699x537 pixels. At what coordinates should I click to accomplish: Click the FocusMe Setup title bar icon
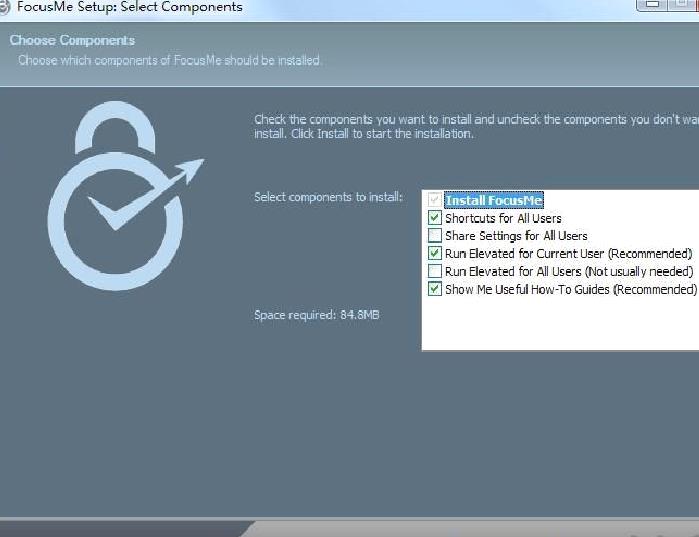pos(4,8)
